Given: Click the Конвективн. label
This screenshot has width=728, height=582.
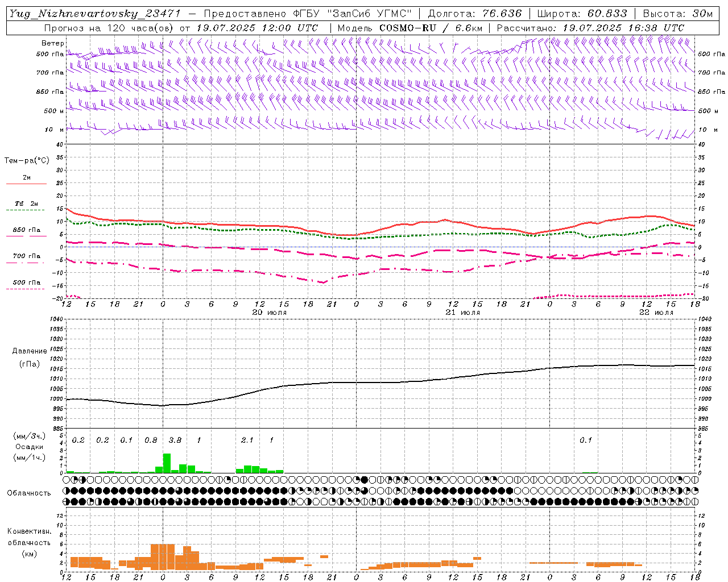Looking at the screenshot, I should (29, 531).
